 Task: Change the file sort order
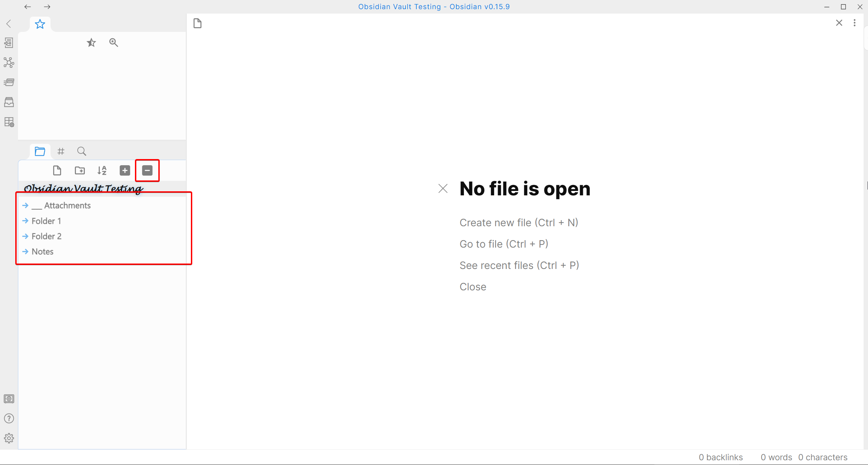pyautogui.click(x=102, y=170)
